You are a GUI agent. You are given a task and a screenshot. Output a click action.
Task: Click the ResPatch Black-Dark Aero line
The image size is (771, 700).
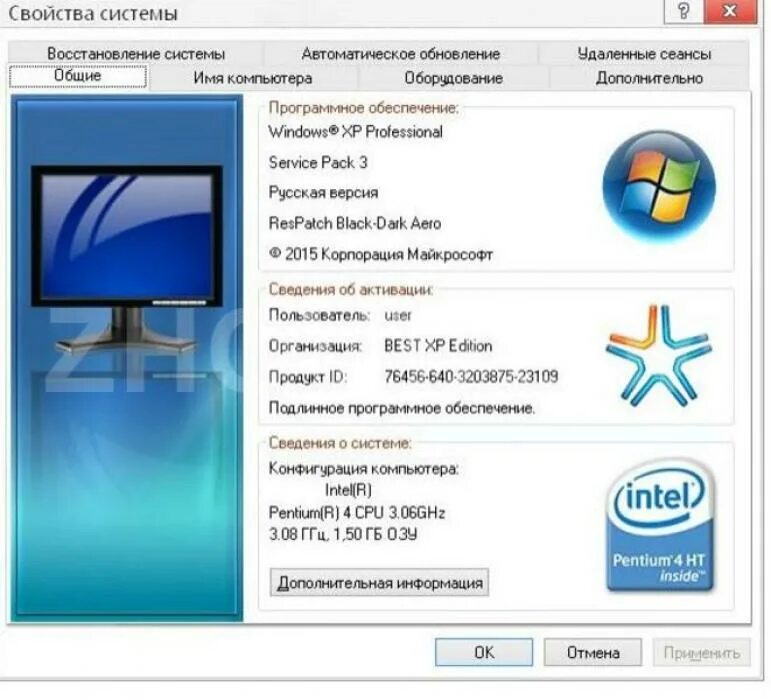click(x=355, y=224)
